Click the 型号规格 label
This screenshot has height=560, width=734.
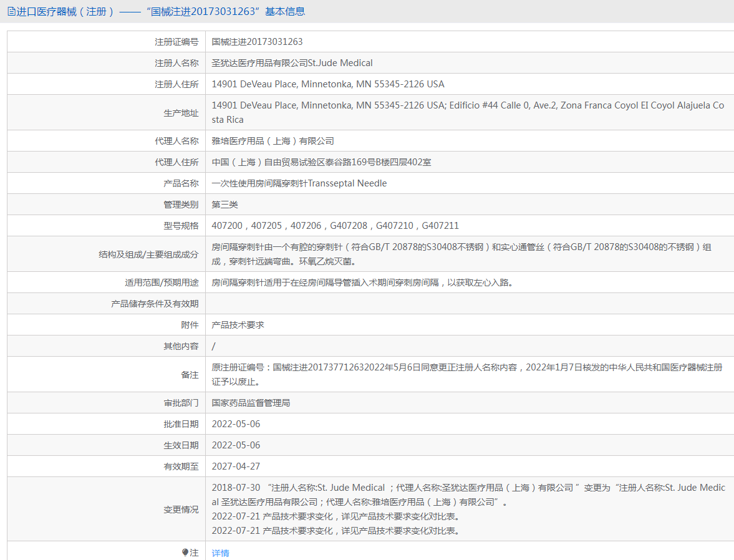click(181, 226)
